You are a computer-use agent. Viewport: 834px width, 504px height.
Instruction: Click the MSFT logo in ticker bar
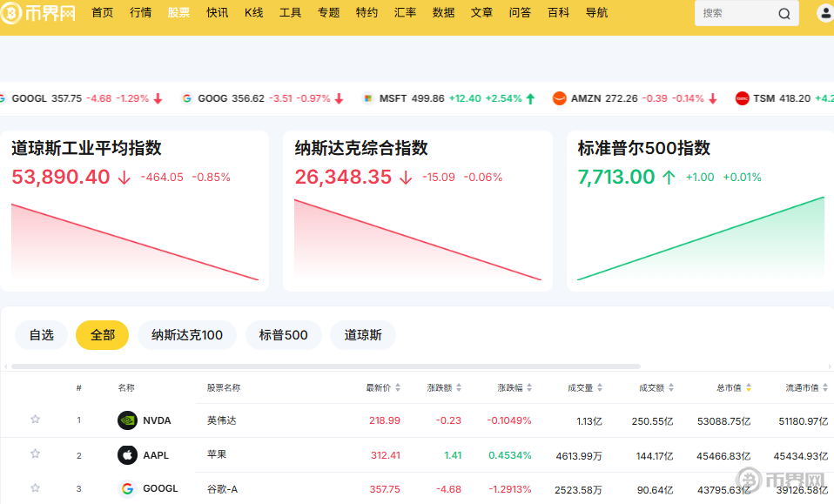click(367, 98)
